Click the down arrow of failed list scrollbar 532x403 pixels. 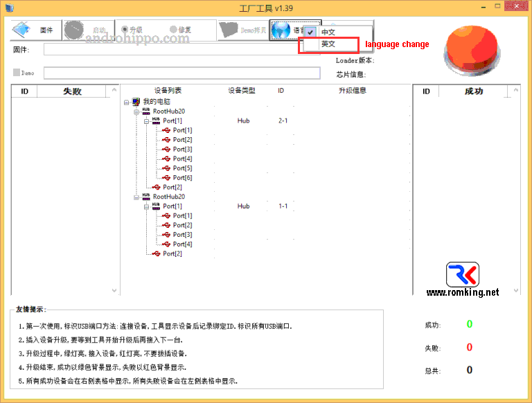(114, 290)
